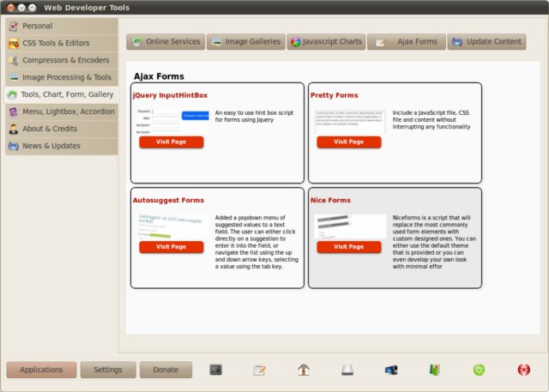The height and width of the screenshot is (392, 549).
Task: Click the green circular icon
Action: 479,370
